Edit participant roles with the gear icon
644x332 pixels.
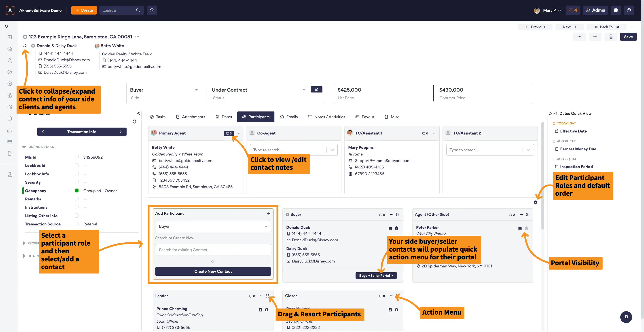pyautogui.click(x=535, y=202)
